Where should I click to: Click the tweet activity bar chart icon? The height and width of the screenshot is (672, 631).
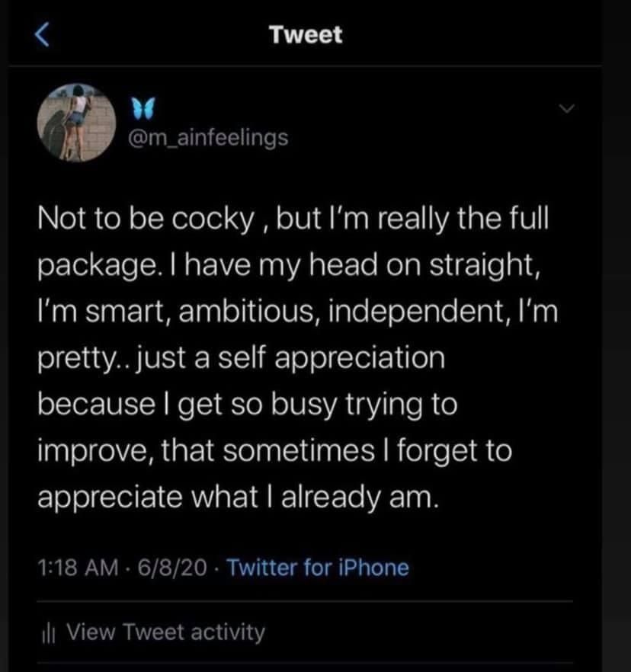tap(49, 633)
